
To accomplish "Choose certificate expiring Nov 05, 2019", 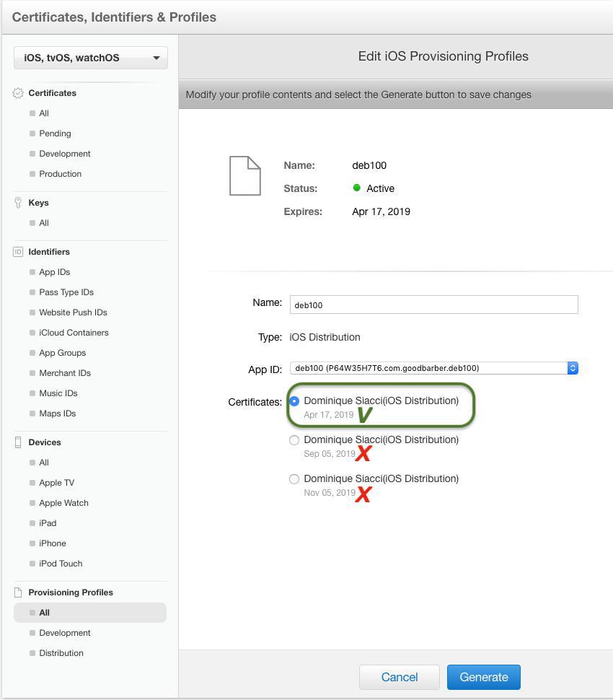I will pos(294,479).
